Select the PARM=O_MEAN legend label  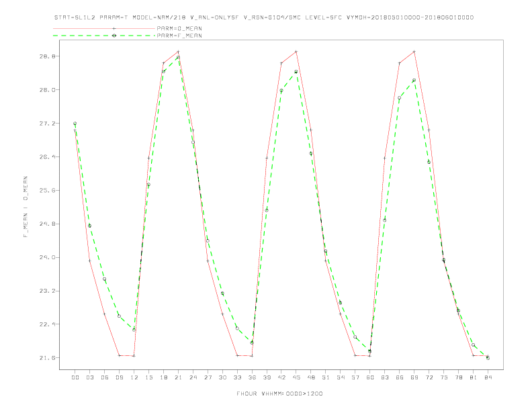[x=179, y=28]
